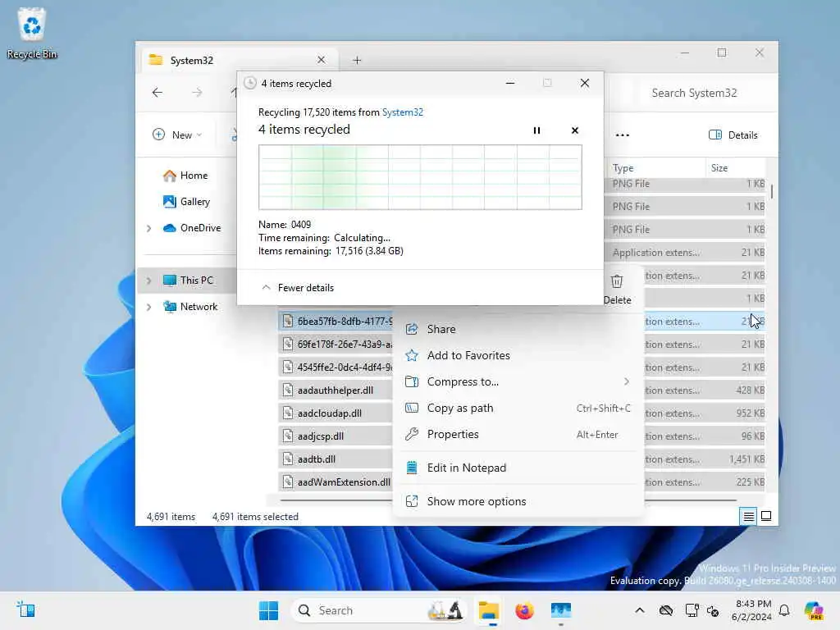Open the Task Manager taskbar icon
840x630 pixels.
point(561,610)
